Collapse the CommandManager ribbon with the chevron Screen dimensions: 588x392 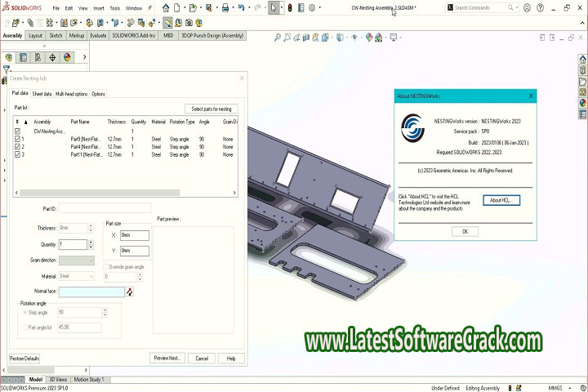pyautogui.click(x=582, y=23)
